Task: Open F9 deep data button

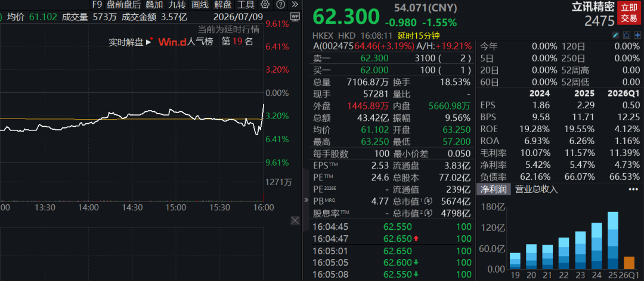Action: [x=97, y=5]
